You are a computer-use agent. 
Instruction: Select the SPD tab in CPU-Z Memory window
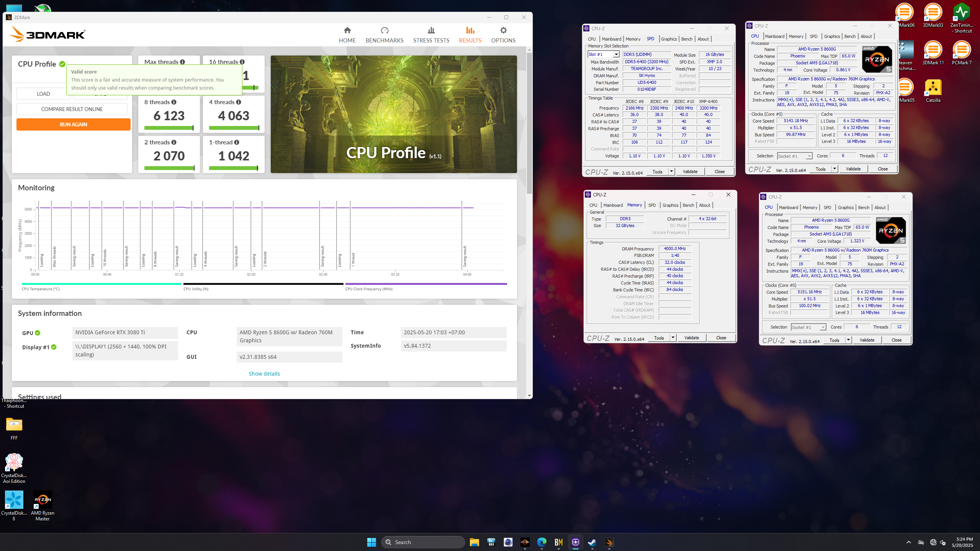tap(652, 205)
